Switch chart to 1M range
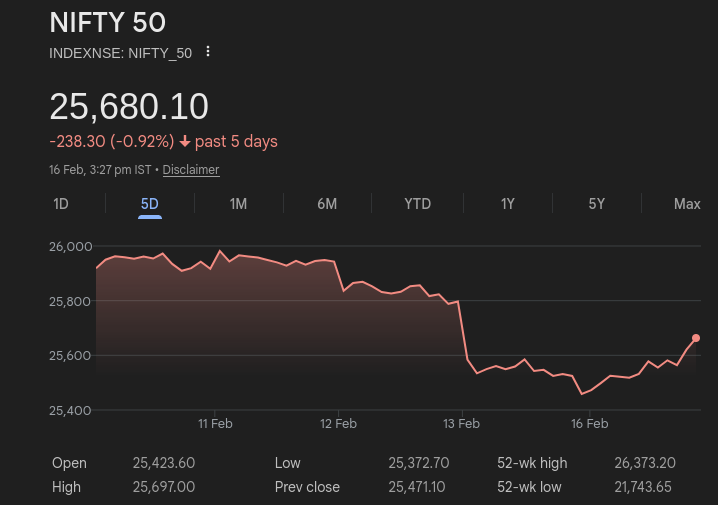This screenshot has width=718, height=505. click(238, 204)
